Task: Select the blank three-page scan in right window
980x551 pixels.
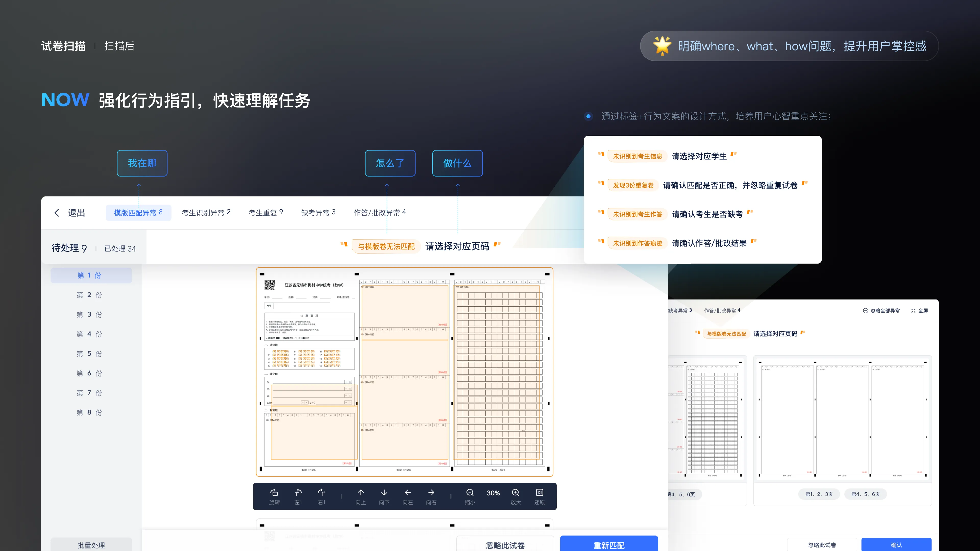Action: click(842, 419)
